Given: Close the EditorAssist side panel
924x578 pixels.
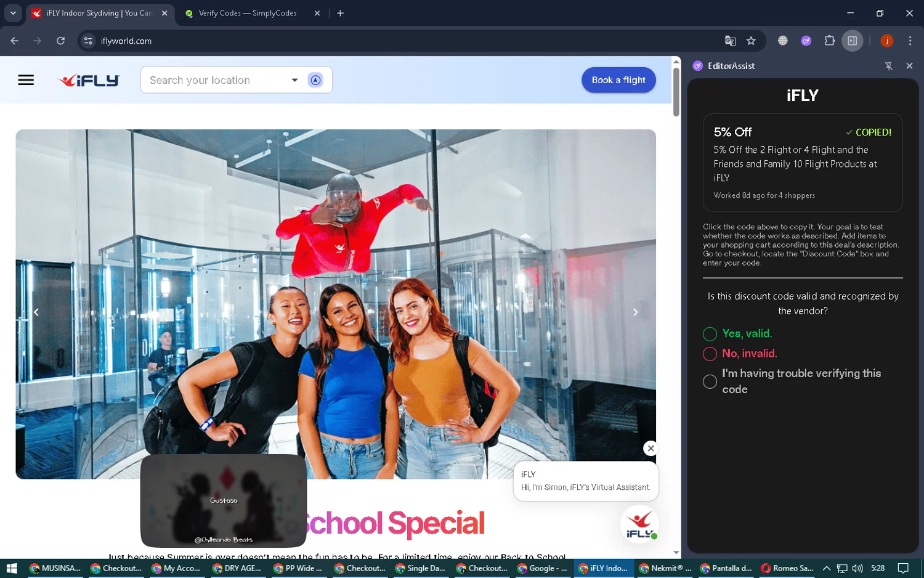Looking at the screenshot, I should pyautogui.click(x=909, y=66).
